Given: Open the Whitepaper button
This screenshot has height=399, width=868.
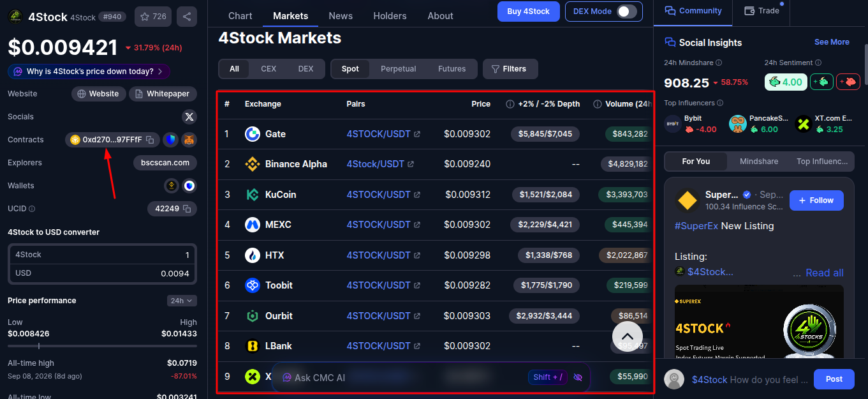Looking at the screenshot, I should point(163,94).
